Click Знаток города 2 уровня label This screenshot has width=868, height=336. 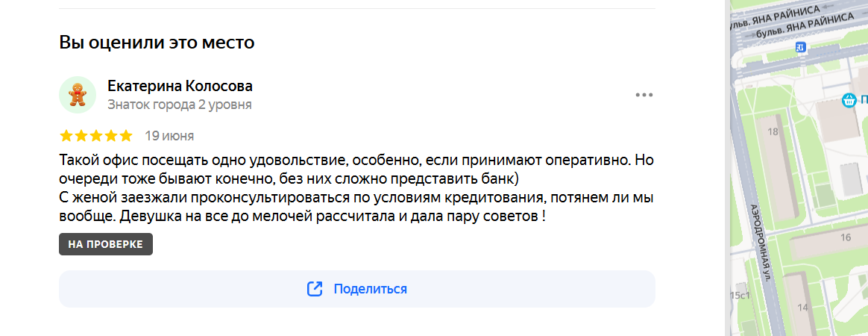pos(180,105)
